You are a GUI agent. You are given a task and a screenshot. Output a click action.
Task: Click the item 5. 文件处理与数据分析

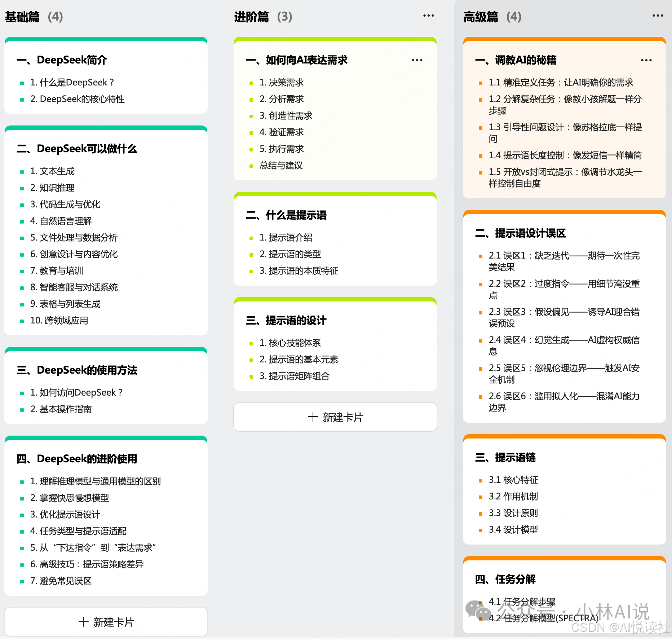74,238
